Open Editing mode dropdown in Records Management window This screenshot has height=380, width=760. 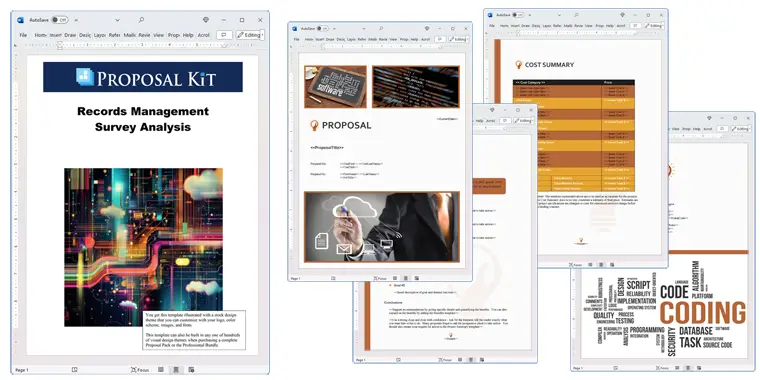point(250,35)
